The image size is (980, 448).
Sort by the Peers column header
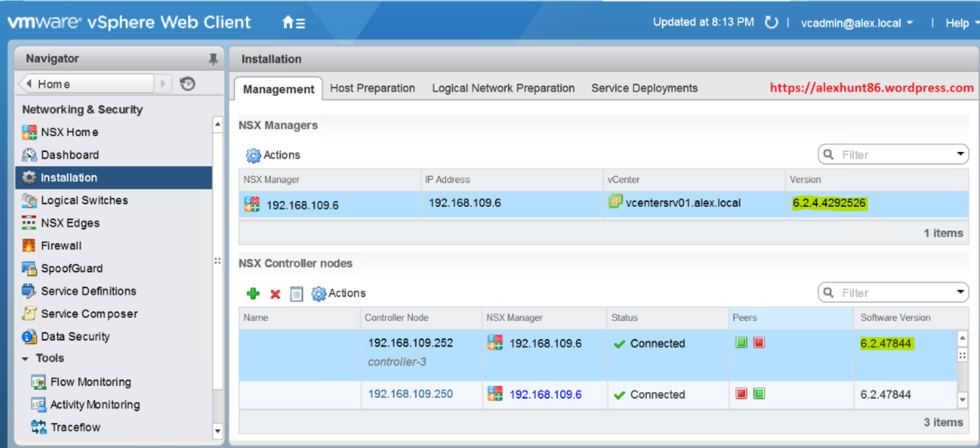[791, 318]
